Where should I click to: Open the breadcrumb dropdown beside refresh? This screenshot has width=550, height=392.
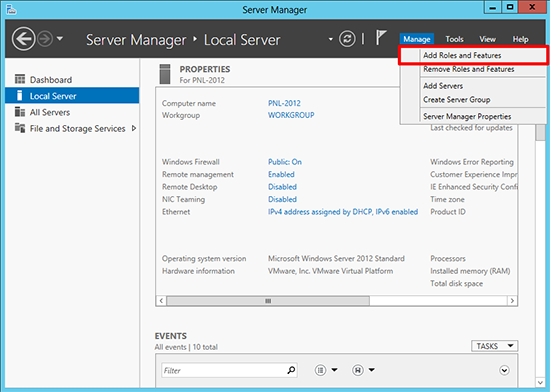tap(330, 39)
